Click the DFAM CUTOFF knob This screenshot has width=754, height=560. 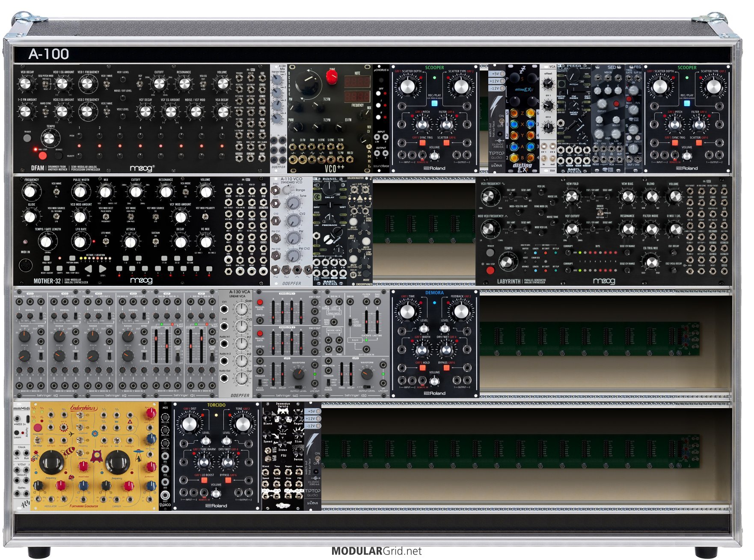tap(159, 84)
